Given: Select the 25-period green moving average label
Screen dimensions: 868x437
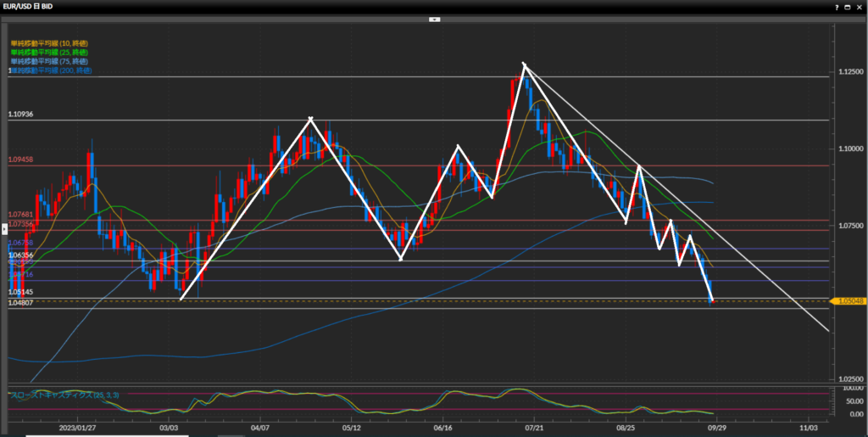Looking at the screenshot, I should tap(50, 53).
